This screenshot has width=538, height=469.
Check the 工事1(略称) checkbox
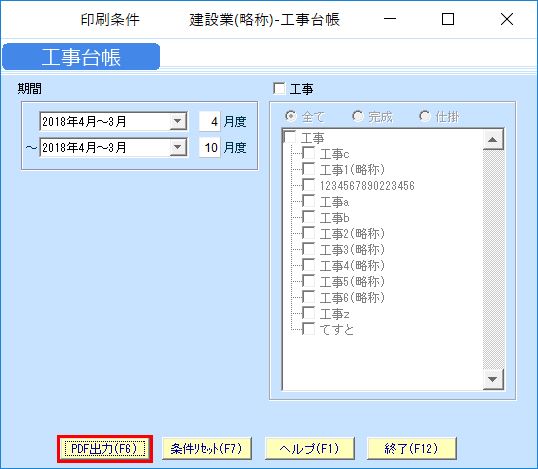coord(309,169)
